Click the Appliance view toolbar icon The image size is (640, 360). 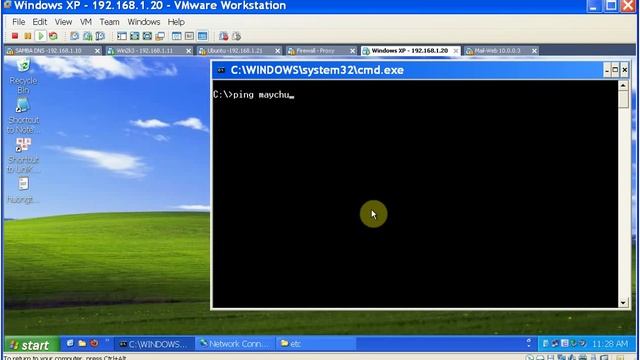189,36
